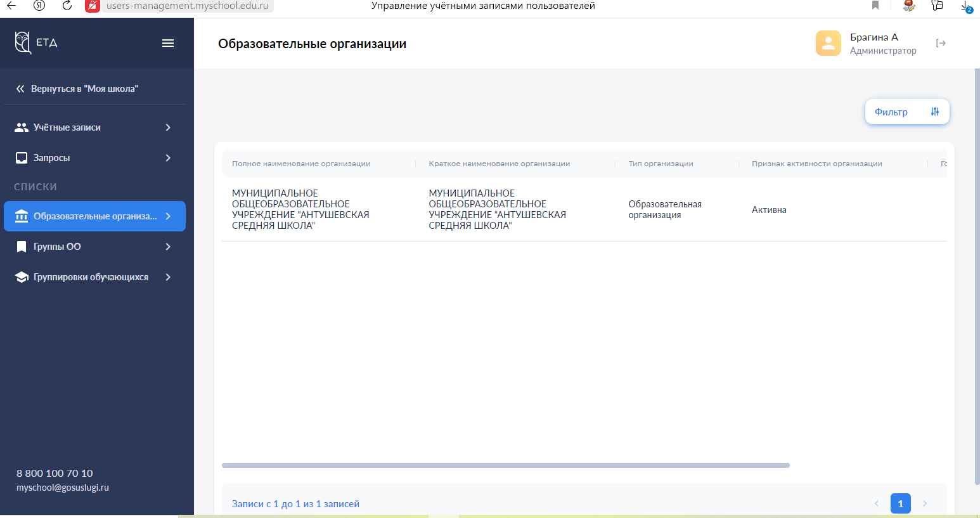Click the Учётные записи people icon

pos(22,127)
